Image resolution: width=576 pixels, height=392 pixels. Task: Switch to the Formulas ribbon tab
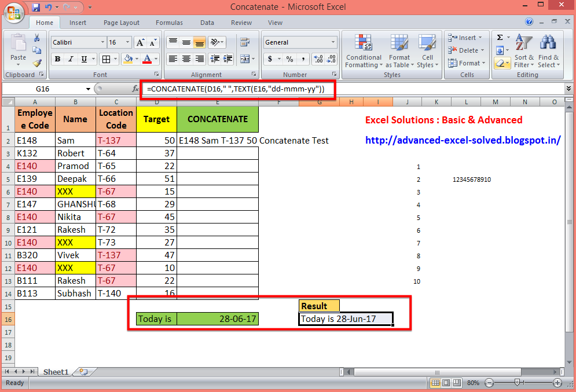pos(169,23)
